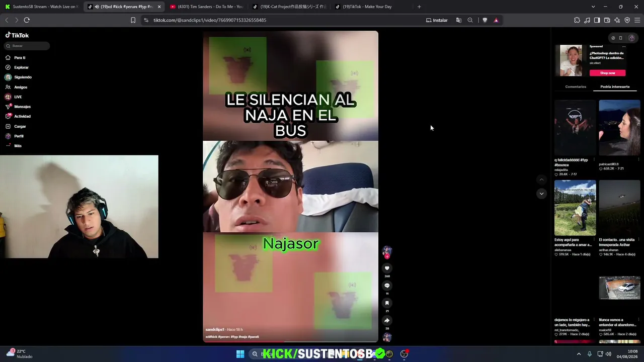Screen dimensions: 644x362
Task: Click the zoom-out magnifier in address bar
Action: (x=470, y=20)
